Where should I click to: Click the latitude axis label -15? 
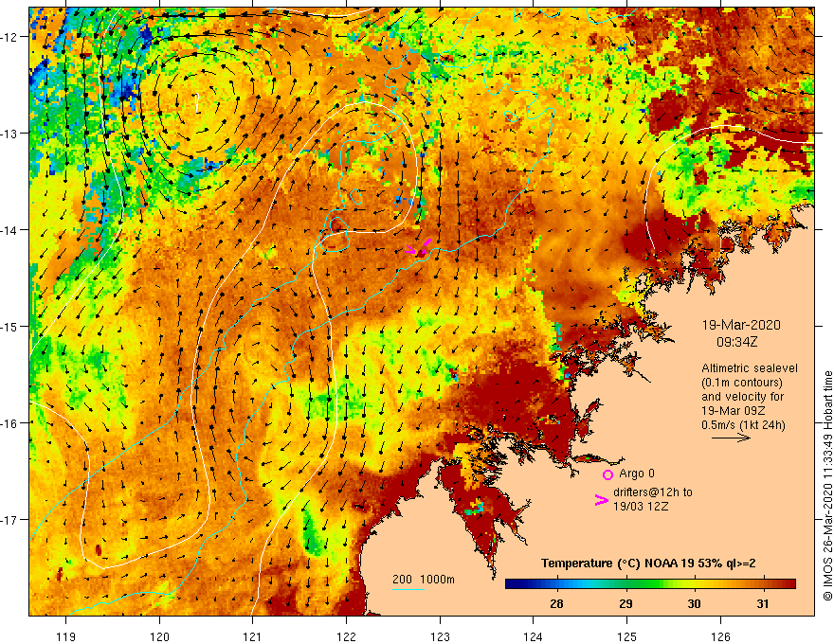(10, 327)
